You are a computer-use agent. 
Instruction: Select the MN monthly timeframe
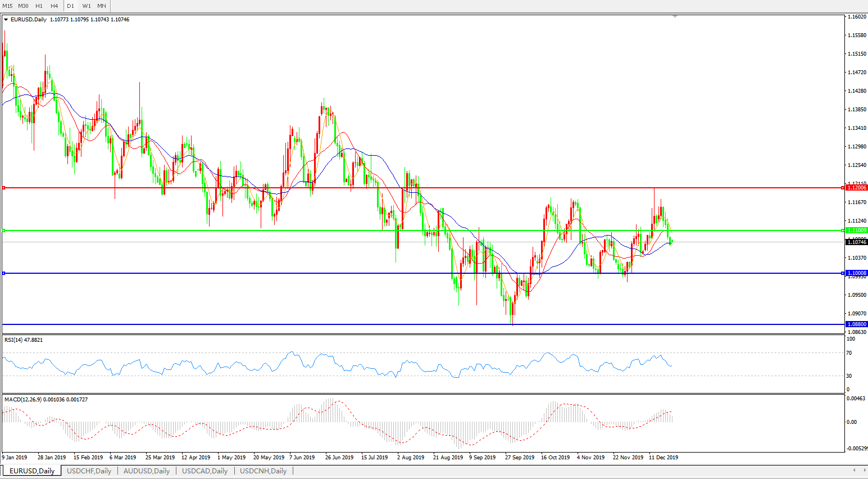(x=102, y=6)
